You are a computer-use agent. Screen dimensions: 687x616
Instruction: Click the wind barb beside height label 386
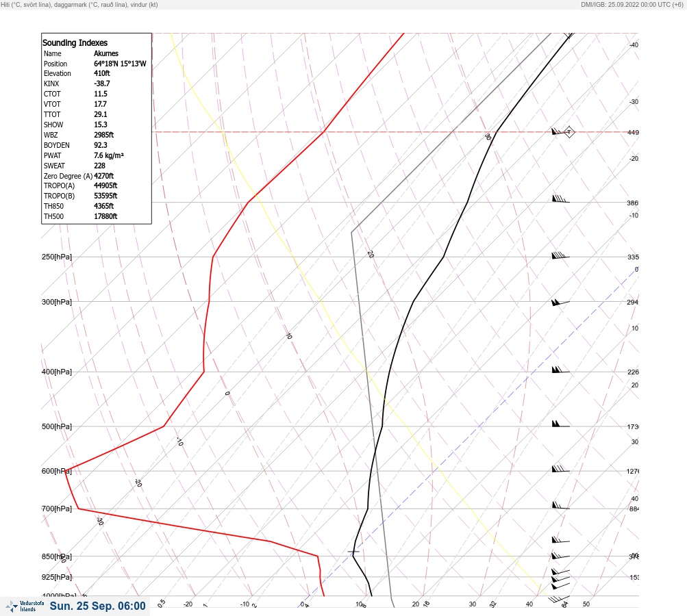[560, 198]
